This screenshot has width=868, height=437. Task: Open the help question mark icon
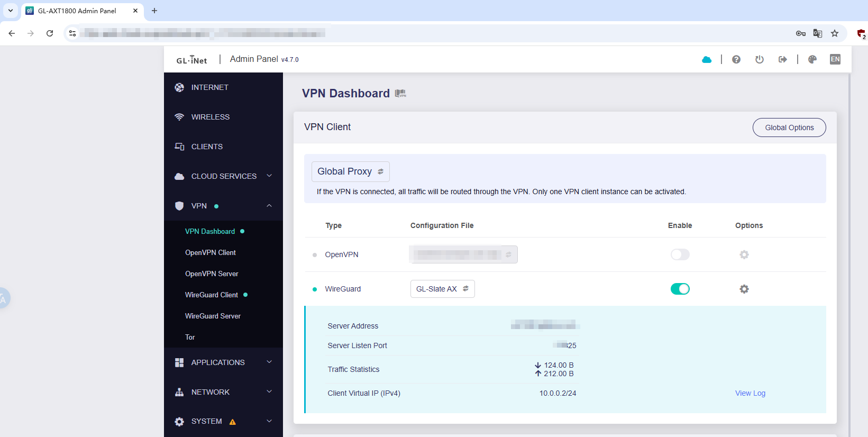(736, 60)
